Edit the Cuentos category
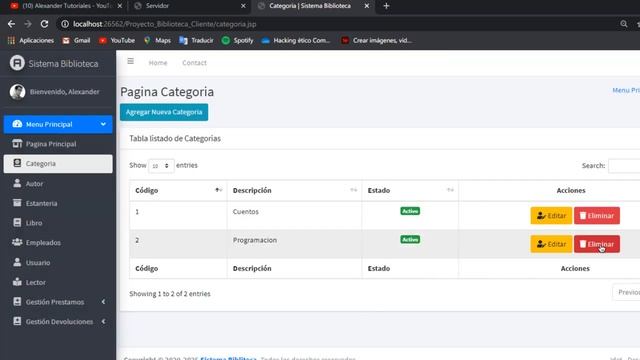The width and height of the screenshot is (640, 360). [x=551, y=216]
